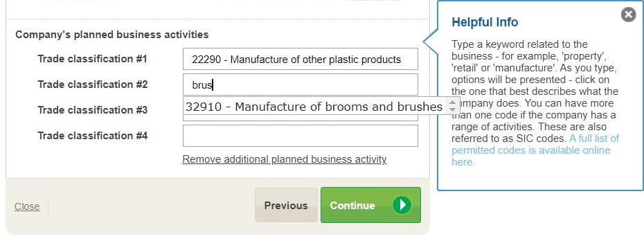Focus the Trade classification #1 field
644x250 pixels.
coord(301,59)
